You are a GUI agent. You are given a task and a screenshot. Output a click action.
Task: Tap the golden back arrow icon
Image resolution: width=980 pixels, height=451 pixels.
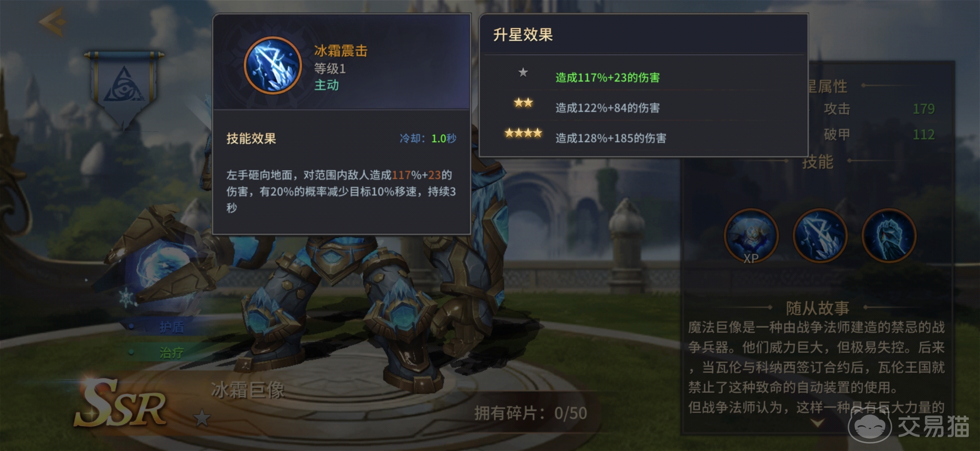coord(53,22)
